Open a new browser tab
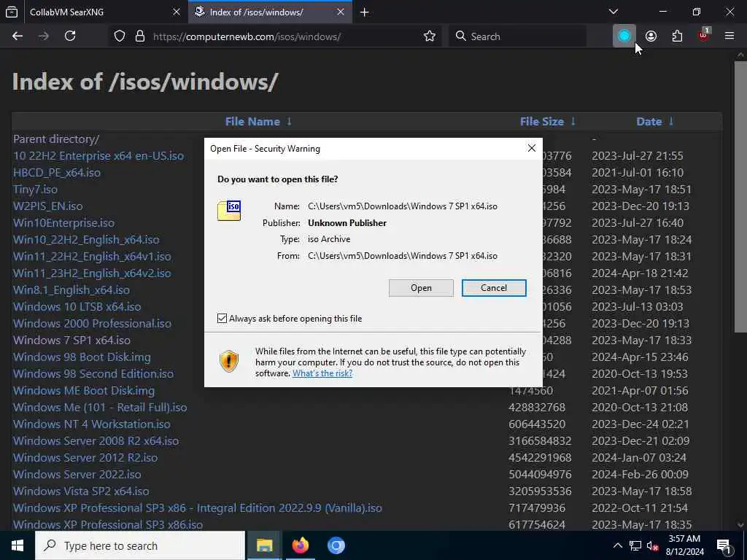The width and height of the screenshot is (747, 560). (x=365, y=12)
